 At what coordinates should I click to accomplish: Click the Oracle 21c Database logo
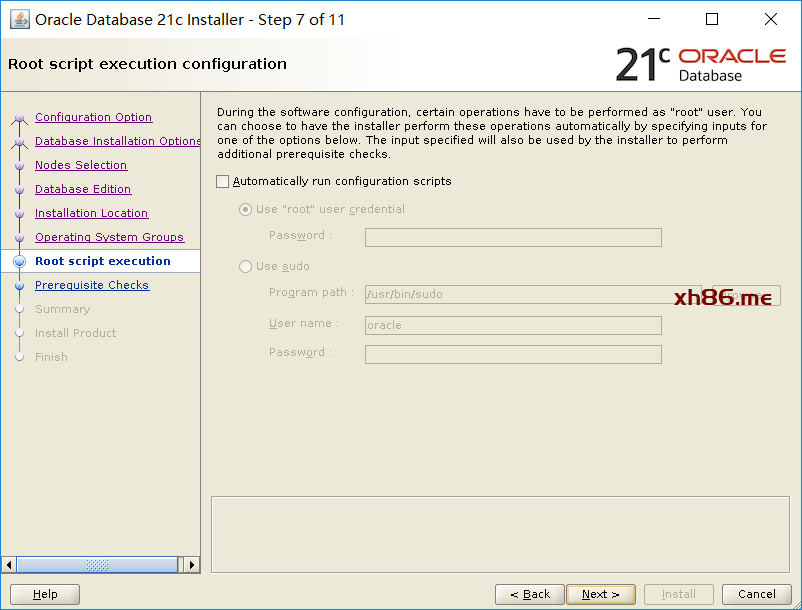click(x=701, y=64)
